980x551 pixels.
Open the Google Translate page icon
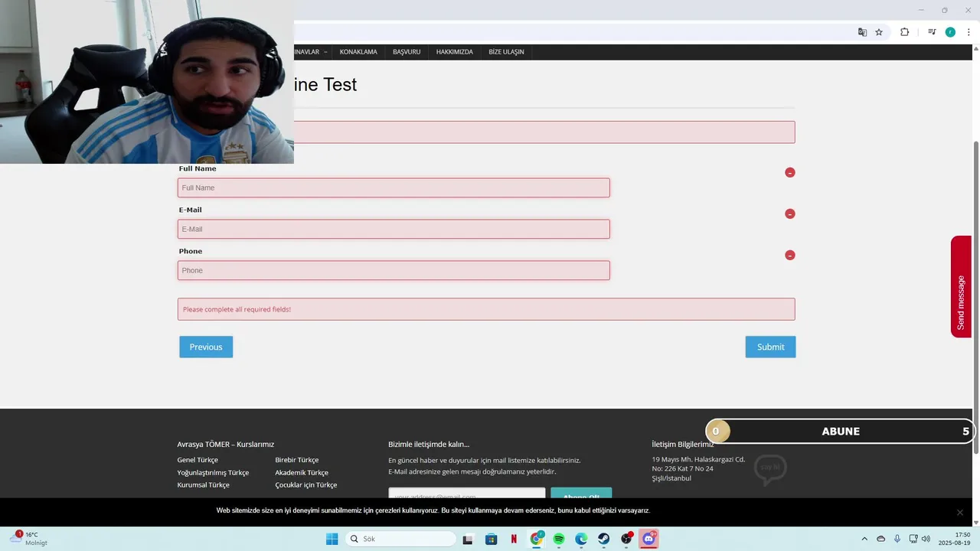pos(862,32)
